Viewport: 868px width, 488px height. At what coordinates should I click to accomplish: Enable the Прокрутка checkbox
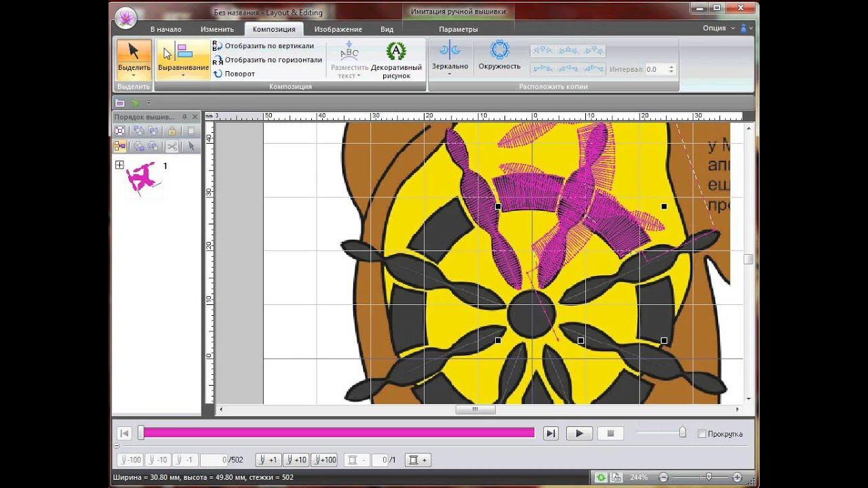point(702,434)
